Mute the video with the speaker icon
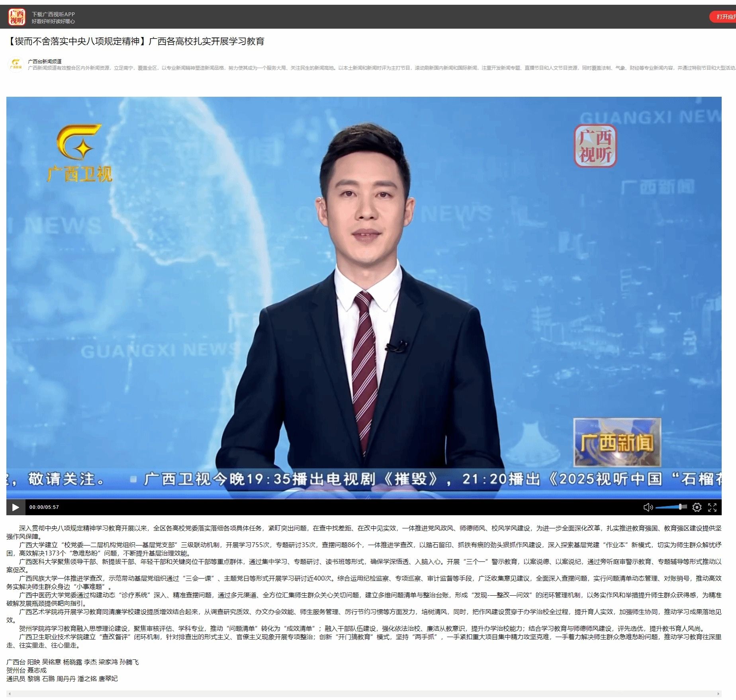The height and width of the screenshot is (700, 736). point(648,507)
